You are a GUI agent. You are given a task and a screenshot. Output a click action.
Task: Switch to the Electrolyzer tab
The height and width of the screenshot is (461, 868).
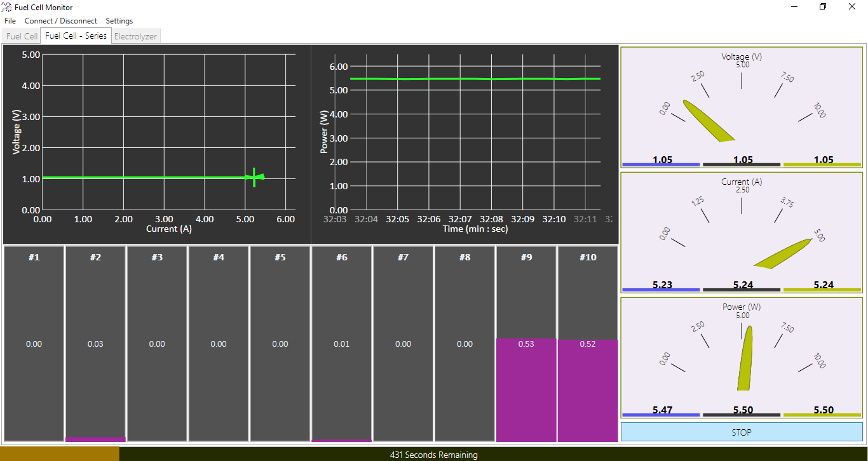tap(136, 36)
